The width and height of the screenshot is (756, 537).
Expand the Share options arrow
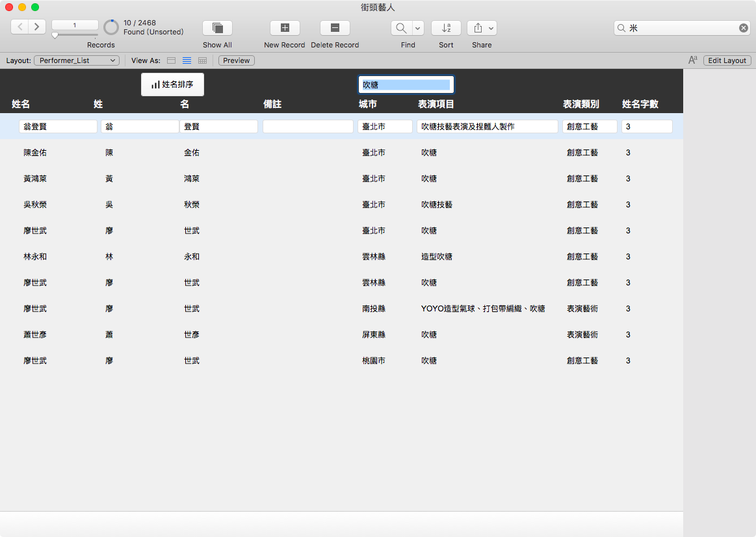[x=491, y=28]
